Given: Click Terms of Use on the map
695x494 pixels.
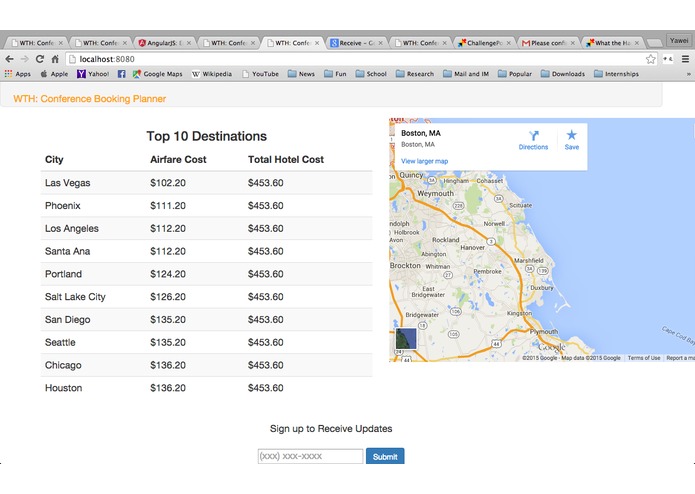Looking at the screenshot, I should coord(644,358).
